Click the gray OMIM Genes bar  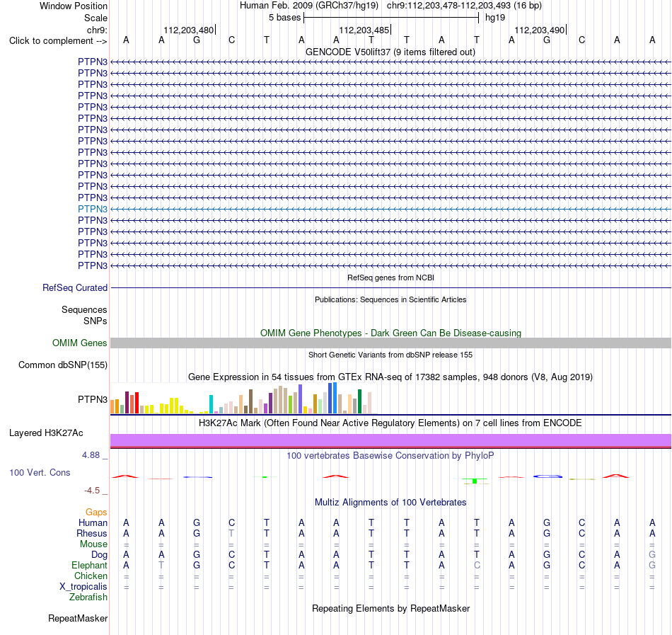(390, 343)
